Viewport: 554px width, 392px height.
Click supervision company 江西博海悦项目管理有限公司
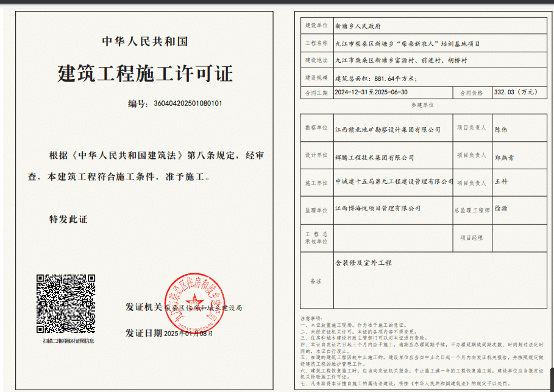pyautogui.click(x=378, y=208)
